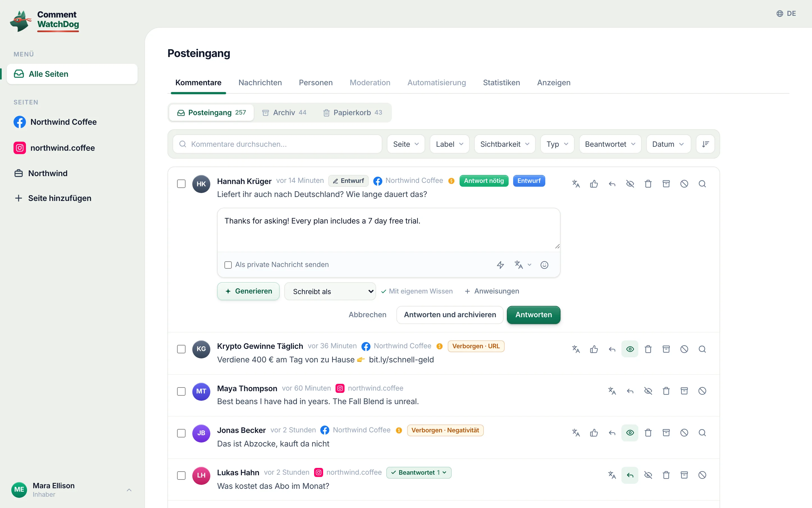Tick the Krypto Gewinne Täglich row checkbox
Image resolution: width=812 pixels, height=508 pixels.
point(181,349)
